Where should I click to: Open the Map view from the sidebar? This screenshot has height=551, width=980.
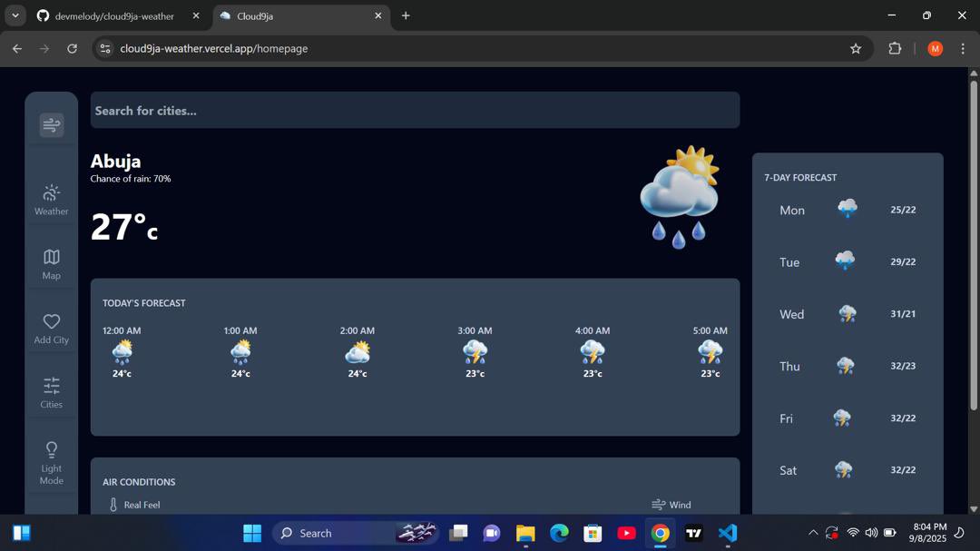point(51,257)
